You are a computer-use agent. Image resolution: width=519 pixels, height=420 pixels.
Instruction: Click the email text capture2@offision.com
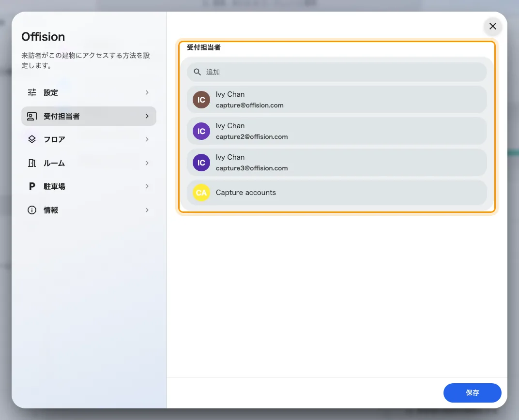coord(252,136)
